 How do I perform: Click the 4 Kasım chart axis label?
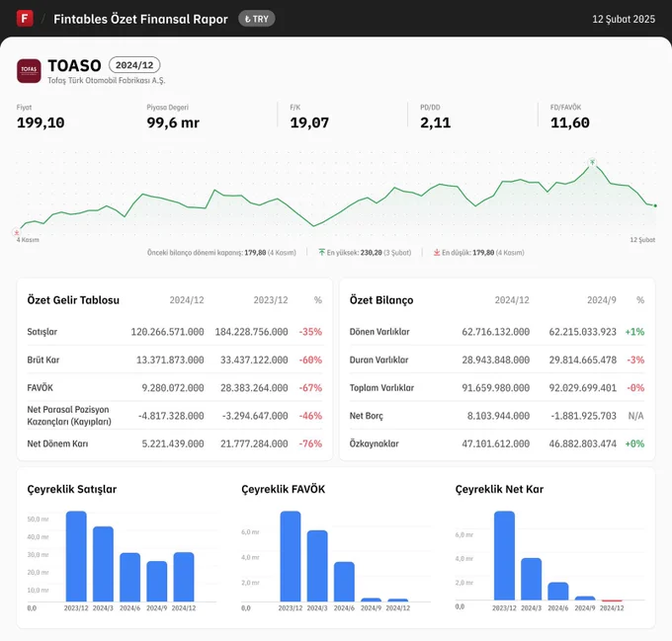[x=28, y=240]
